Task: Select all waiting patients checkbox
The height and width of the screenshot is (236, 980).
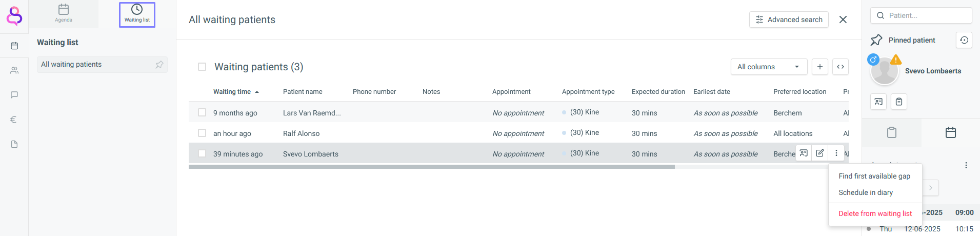Action: [x=202, y=67]
